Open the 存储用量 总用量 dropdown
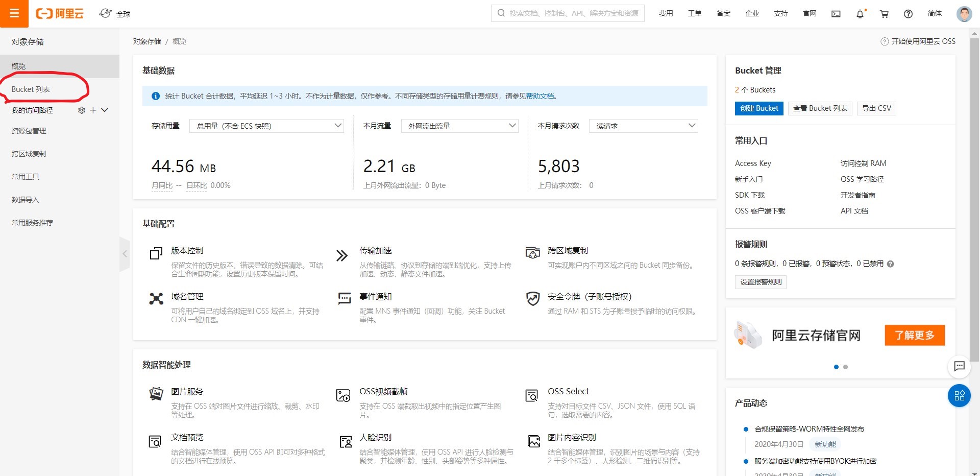 tap(266, 126)
